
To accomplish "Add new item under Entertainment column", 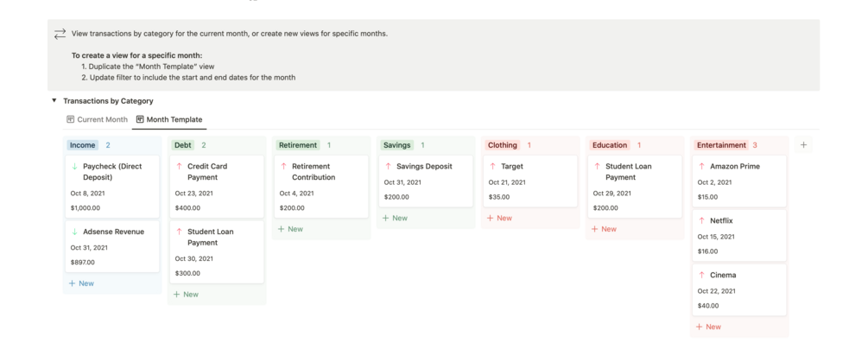I will pyautogui.click(x=708, y=327).
